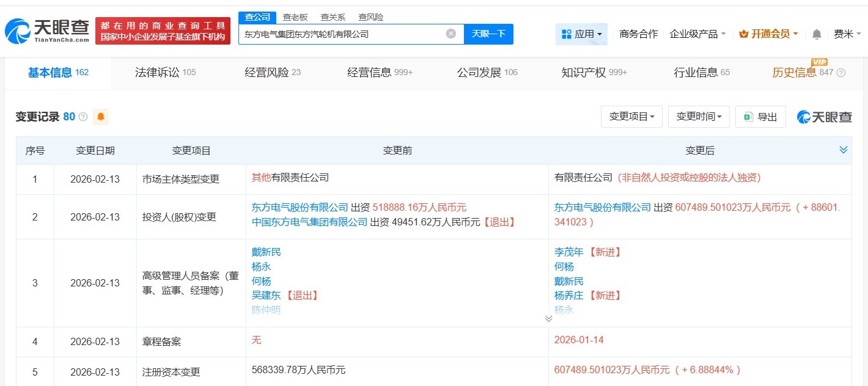Viewport: 868px width, 386px height.
Task: Open 公司发展 106 tab
Action: coord(487,73)
